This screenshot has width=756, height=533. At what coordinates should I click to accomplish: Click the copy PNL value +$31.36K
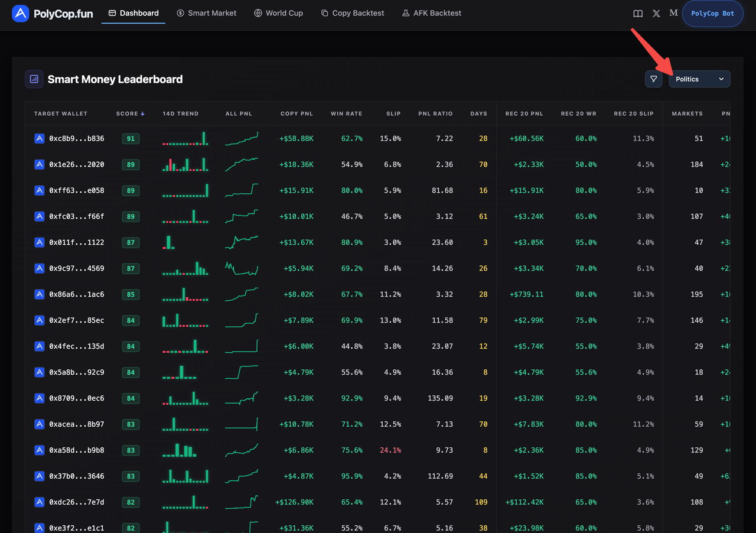[x=296, y=528]
